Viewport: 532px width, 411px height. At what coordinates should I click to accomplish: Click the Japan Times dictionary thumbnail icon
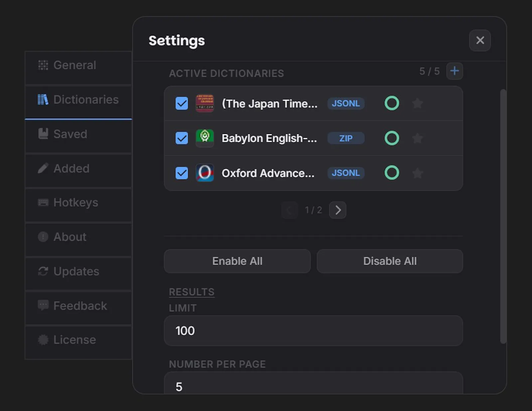pyautogui.click(x=204, y=103)
